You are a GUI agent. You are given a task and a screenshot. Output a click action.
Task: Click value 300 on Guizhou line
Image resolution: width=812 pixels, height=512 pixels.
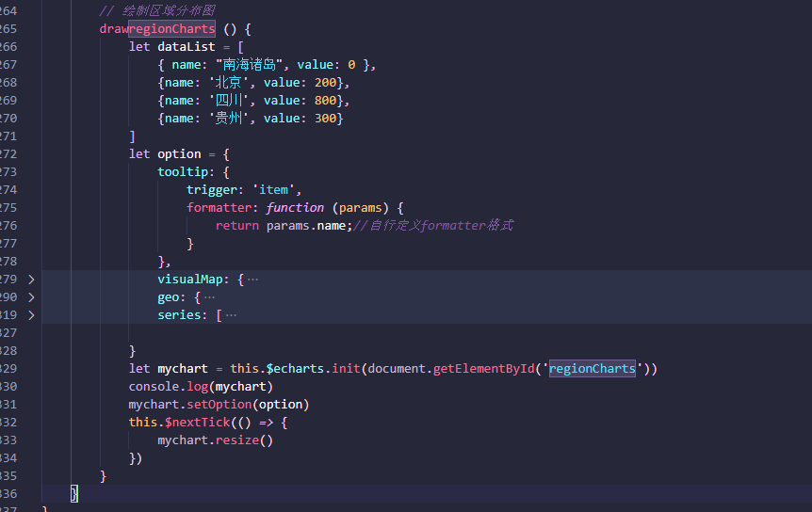pyautogui.click(x=326, y=119)
